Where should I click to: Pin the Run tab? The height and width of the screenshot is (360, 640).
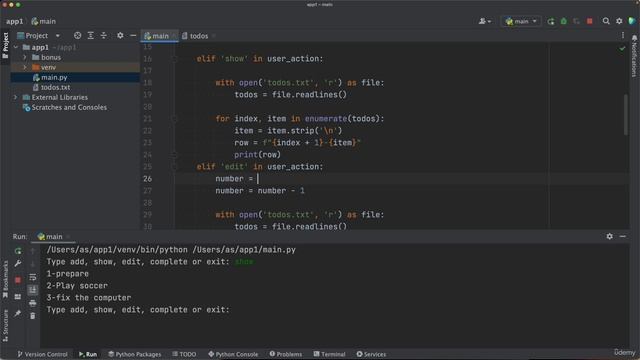(18, 313)
